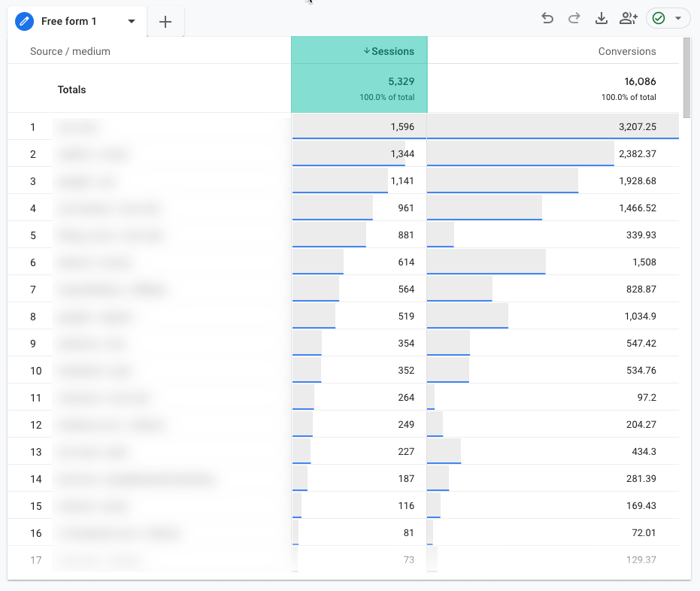Click the redo arrow icon
Screen dimensions: 700x591
point(574,19)
